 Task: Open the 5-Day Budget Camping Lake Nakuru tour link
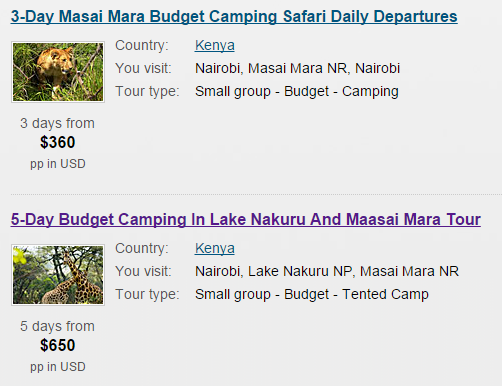(246, 220)
